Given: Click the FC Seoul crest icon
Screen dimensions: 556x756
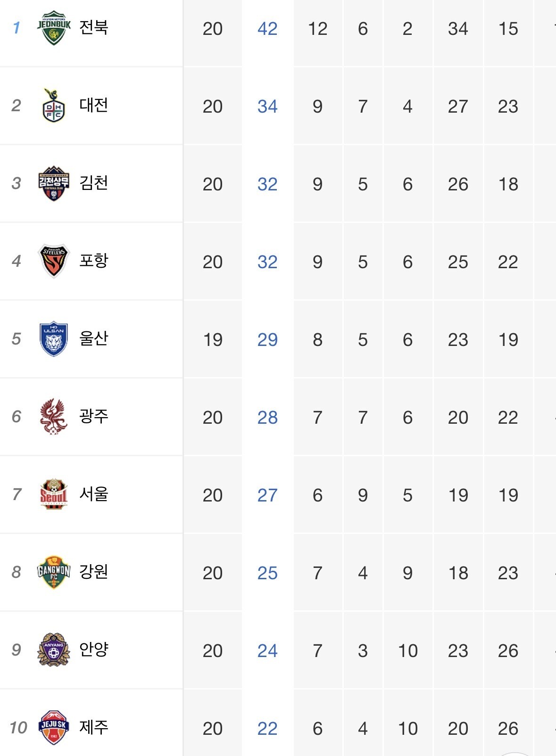Looking at the screenshot, I should pyautogui.click(x=54, y=494).
